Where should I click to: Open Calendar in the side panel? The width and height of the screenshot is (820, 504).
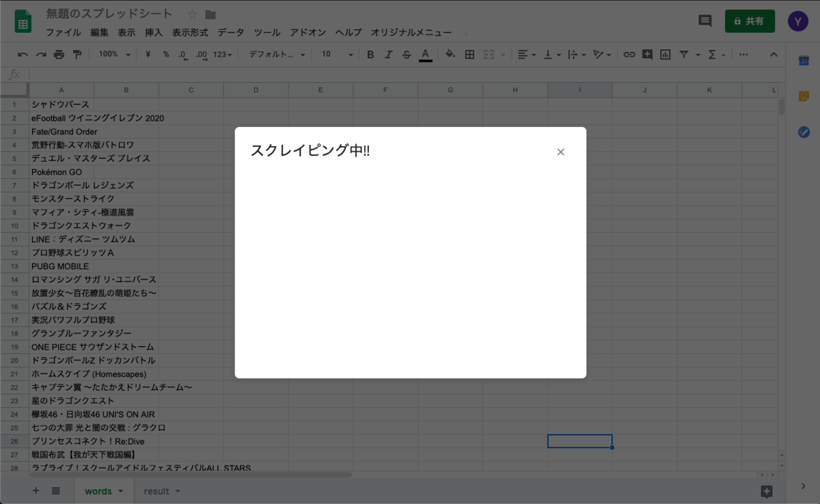(x=804, y=61)
